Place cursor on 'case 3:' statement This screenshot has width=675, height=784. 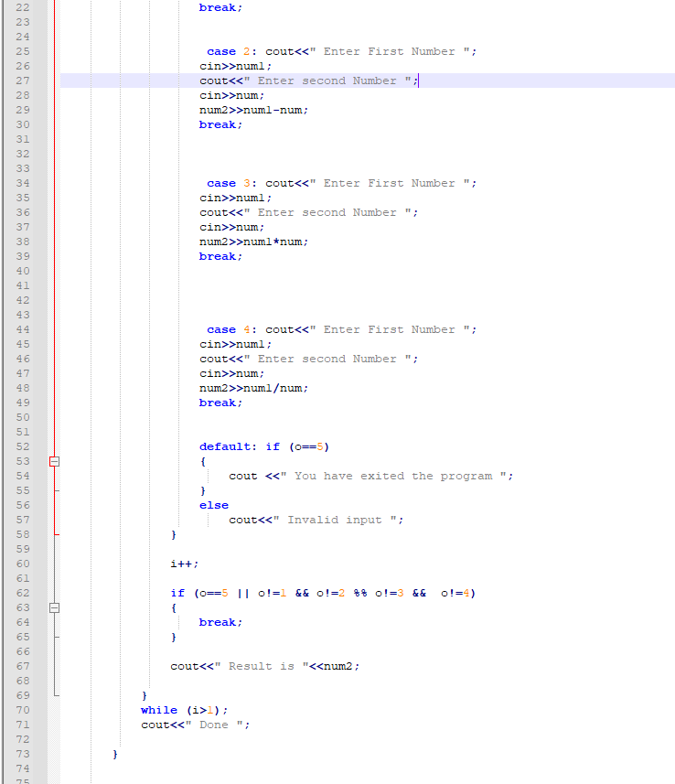232,184
